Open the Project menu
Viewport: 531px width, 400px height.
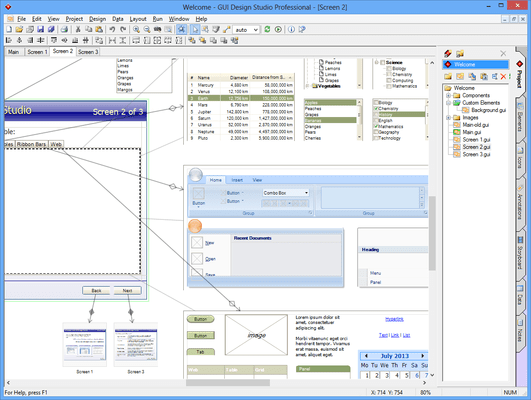tap(74, 19)
